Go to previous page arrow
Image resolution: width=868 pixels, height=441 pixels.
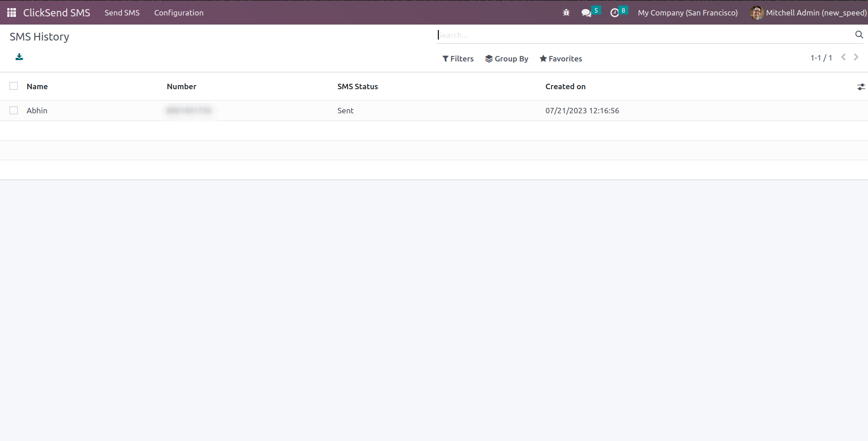[843, 57]
